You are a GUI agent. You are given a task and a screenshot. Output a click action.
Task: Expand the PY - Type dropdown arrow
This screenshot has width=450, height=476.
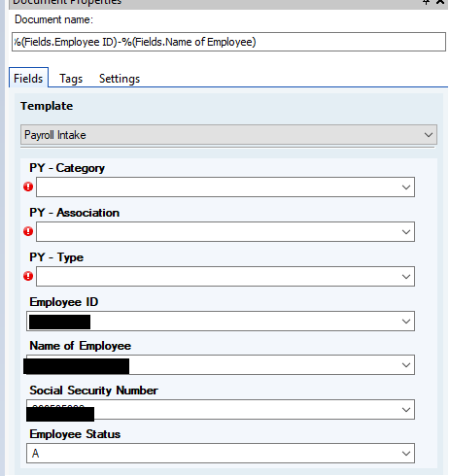click(406, 277)
